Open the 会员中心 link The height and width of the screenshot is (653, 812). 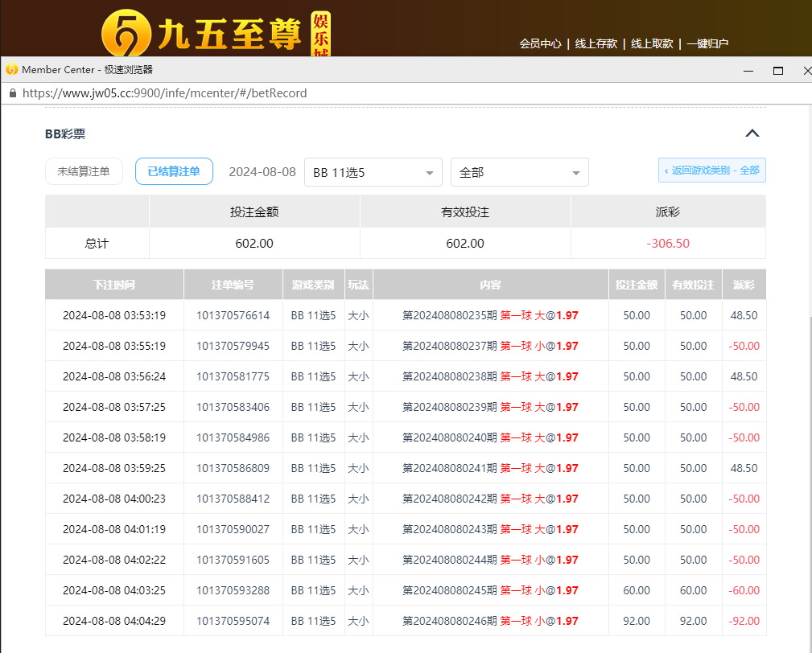(540, 44)
